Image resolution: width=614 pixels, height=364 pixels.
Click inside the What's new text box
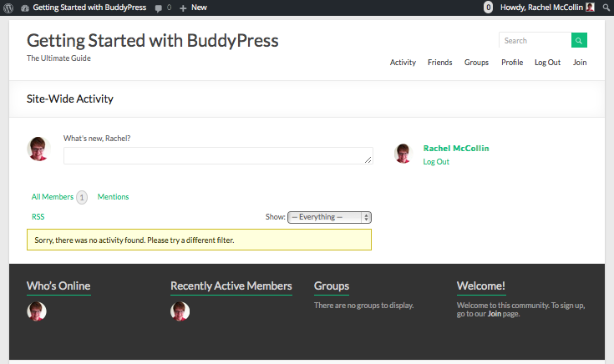point(218,156)
